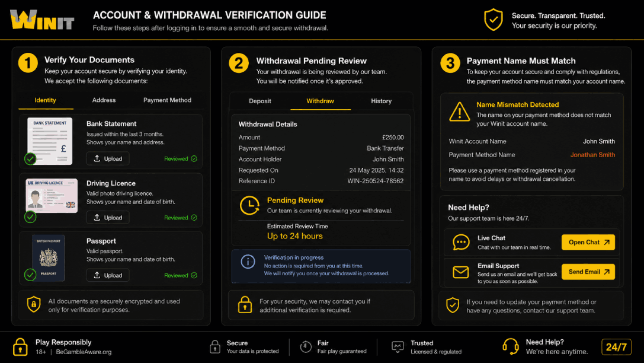
Task: Upload a Bank Statement document
Action: pyautogui.click(x=108, y=159)
